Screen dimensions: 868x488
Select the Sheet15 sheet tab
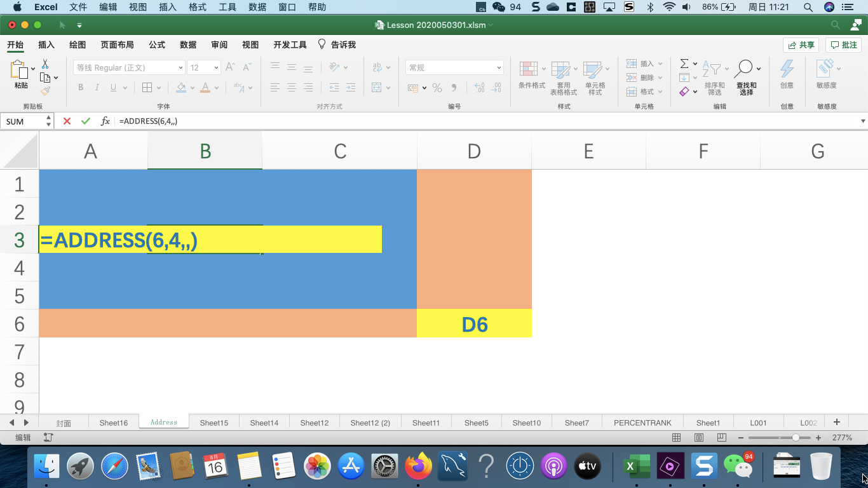click(x=214, y=423)
